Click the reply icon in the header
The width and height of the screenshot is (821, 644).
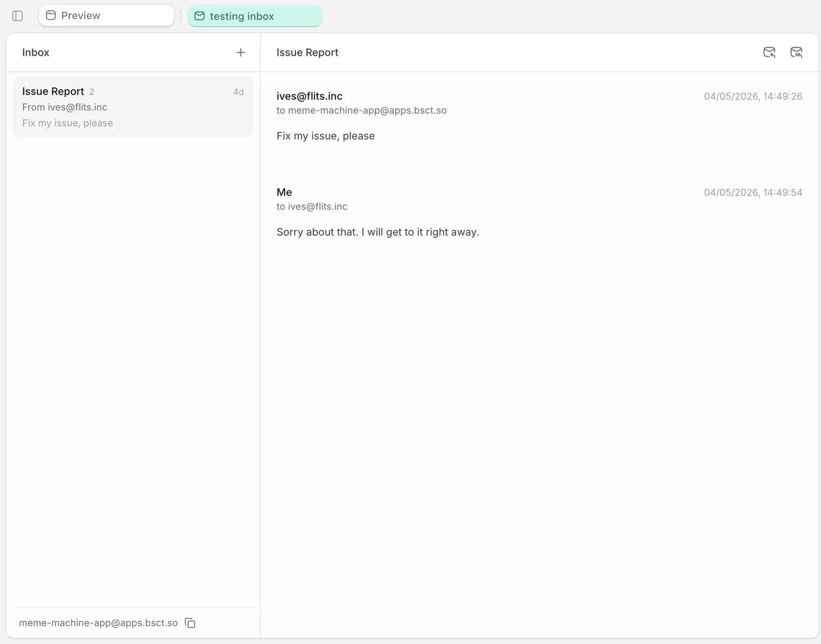tap(769, 52)
